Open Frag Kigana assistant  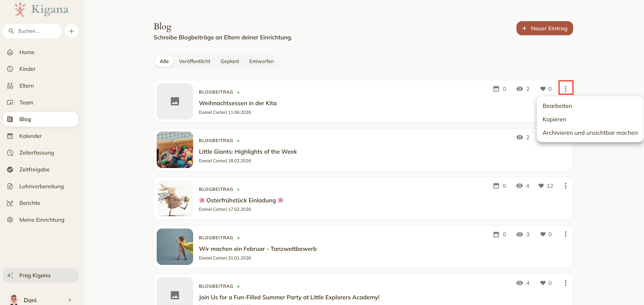[x=40, y=275]
